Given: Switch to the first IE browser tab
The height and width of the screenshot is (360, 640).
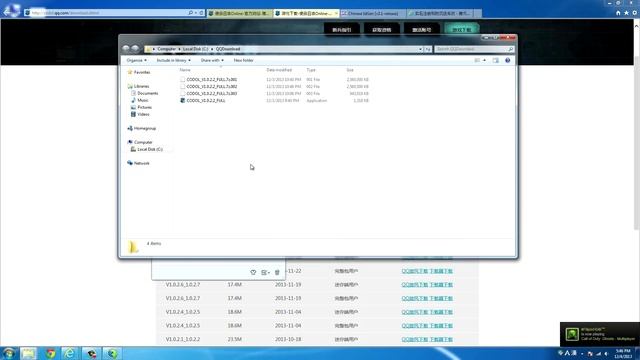Looking at the screenshot, I should coord(240,13).
